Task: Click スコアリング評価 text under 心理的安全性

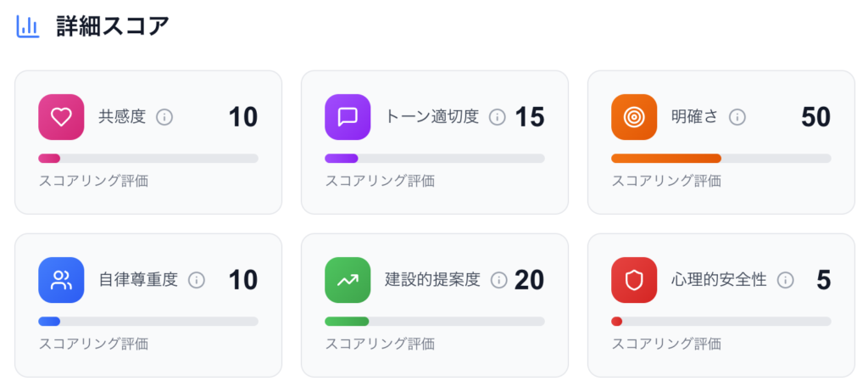Action: tap(666, 344)
